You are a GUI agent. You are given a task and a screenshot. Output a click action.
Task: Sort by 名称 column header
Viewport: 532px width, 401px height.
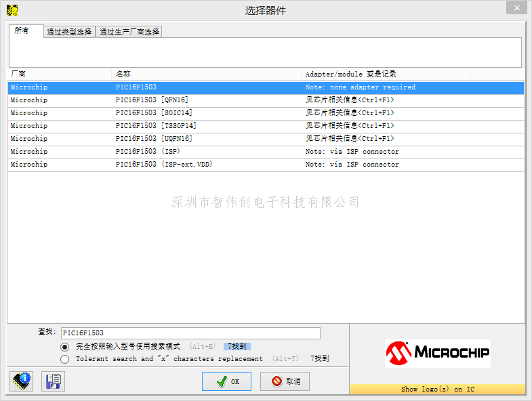pos(206,74)
